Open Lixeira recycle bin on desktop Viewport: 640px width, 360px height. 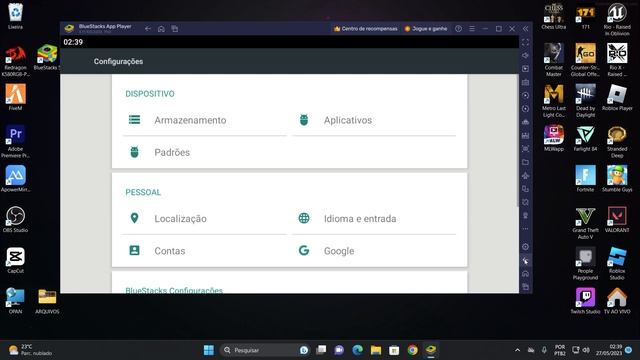[x=15, y=16]
